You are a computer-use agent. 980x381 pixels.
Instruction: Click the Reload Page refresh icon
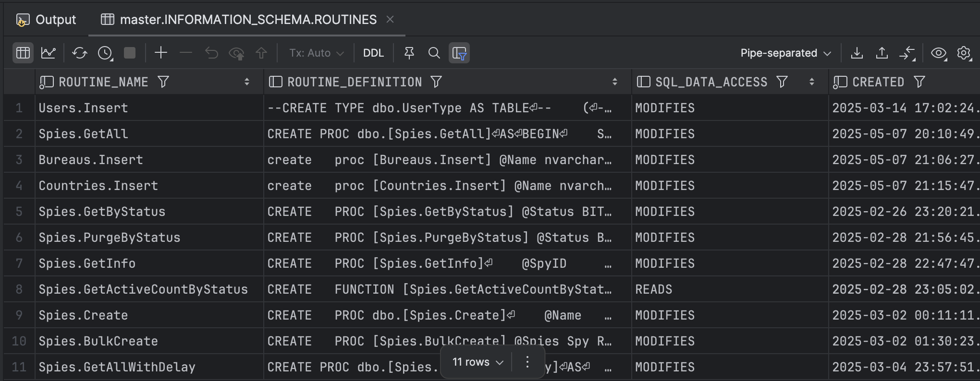(79, 53)
